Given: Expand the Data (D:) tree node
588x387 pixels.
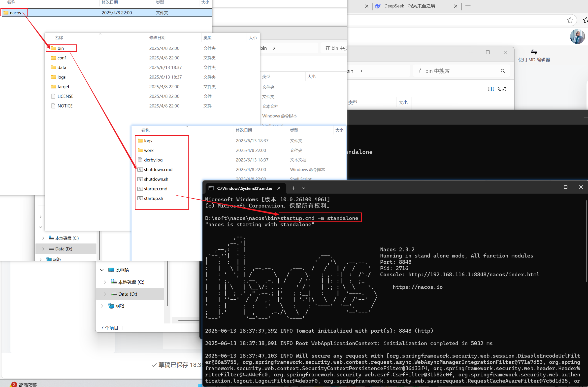Looking at the screenshot, I should coord(105,294).
